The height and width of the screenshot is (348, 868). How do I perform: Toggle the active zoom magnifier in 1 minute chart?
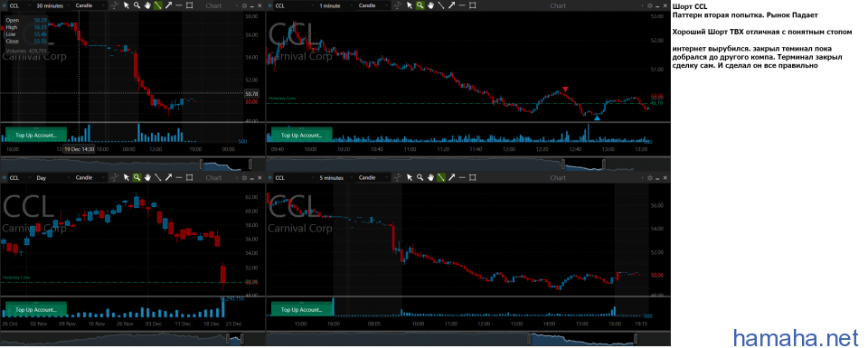420,5
